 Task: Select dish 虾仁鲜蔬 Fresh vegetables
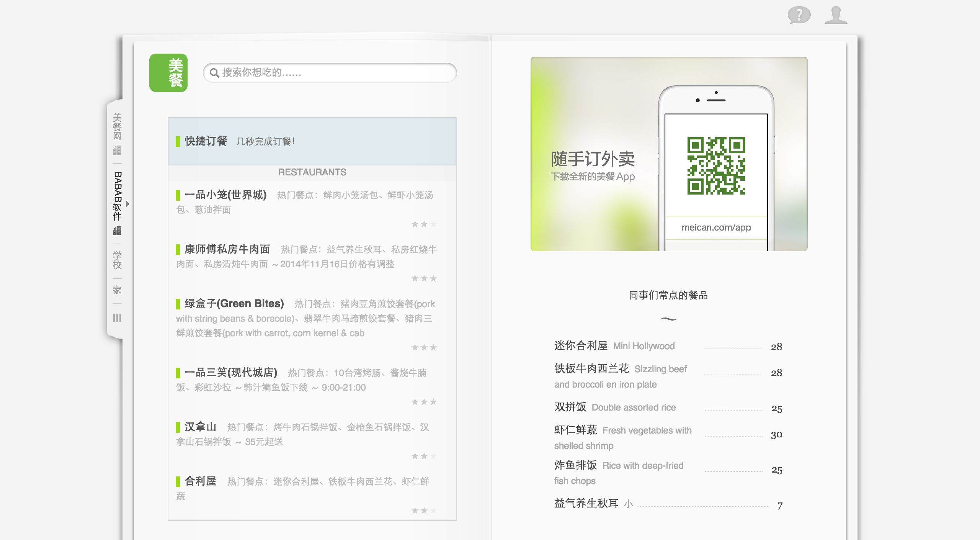[x=668, y=438]
